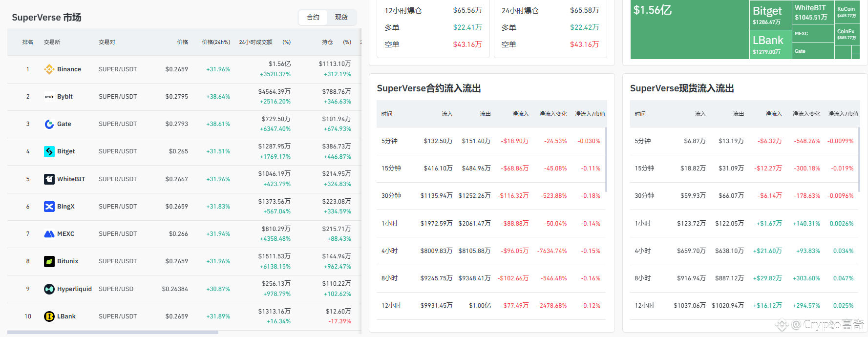Click the WhiteBIT tile in treemap
This screenshot has width=868, height=337.
point(812,13)
